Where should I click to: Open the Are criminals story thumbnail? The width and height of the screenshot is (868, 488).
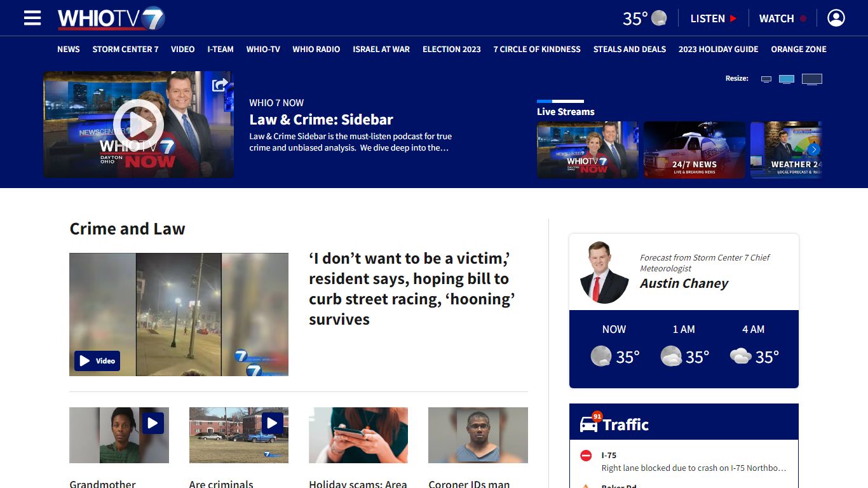(x=239, y=435)
